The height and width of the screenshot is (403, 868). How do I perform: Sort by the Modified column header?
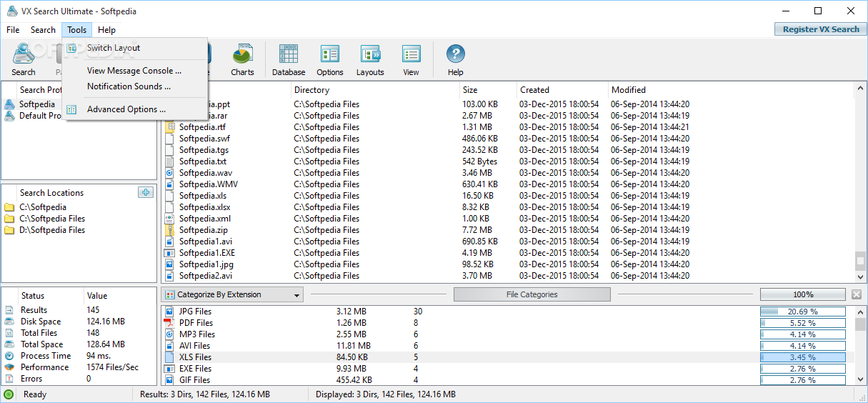click(x=731, y=90)
